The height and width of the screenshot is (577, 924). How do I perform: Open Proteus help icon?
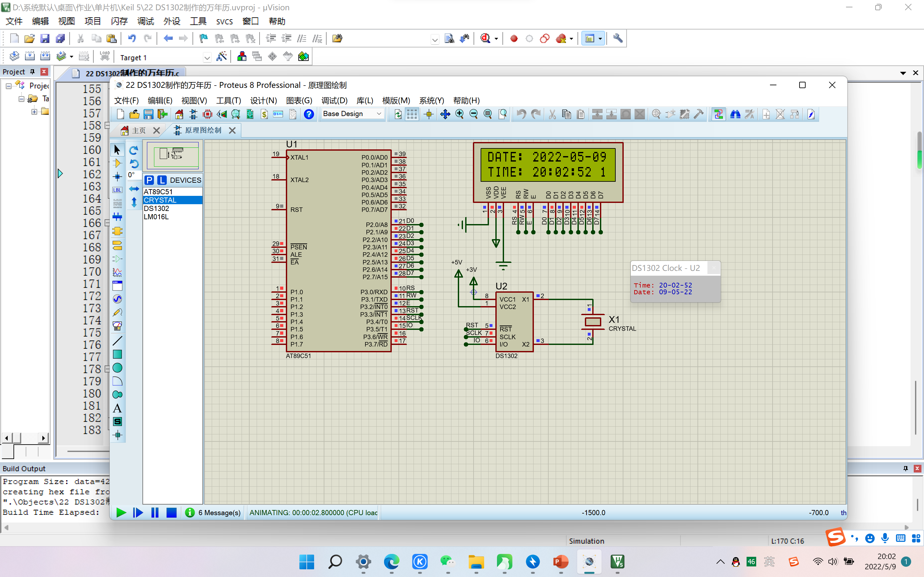309,114
